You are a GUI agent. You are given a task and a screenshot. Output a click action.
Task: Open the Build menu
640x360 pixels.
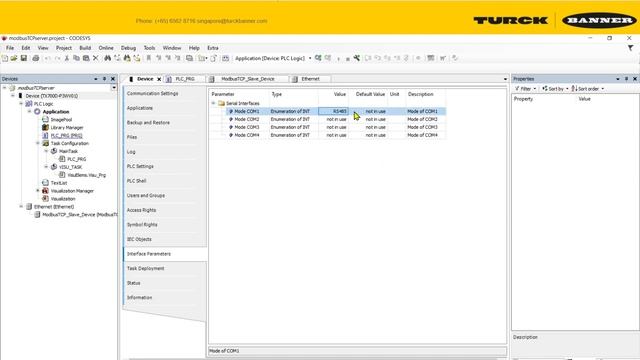(x=85, y=48)
